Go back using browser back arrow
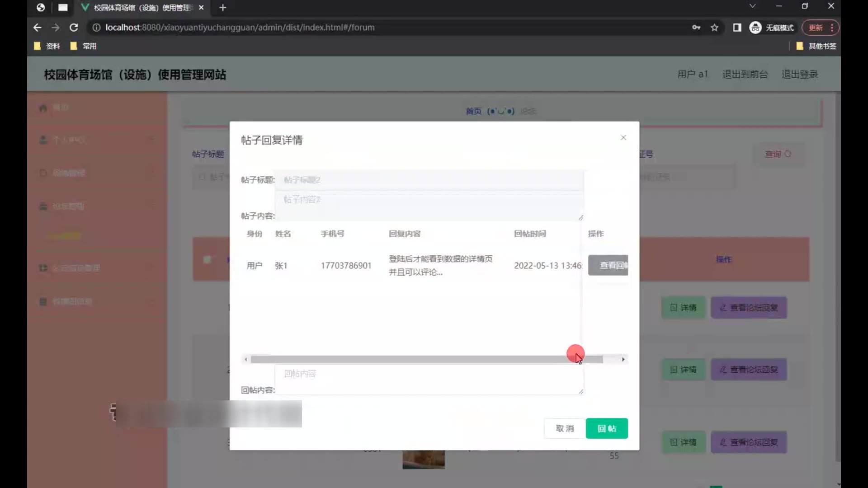The height and width of the screenshot is (488, 868). pos(37,28)
